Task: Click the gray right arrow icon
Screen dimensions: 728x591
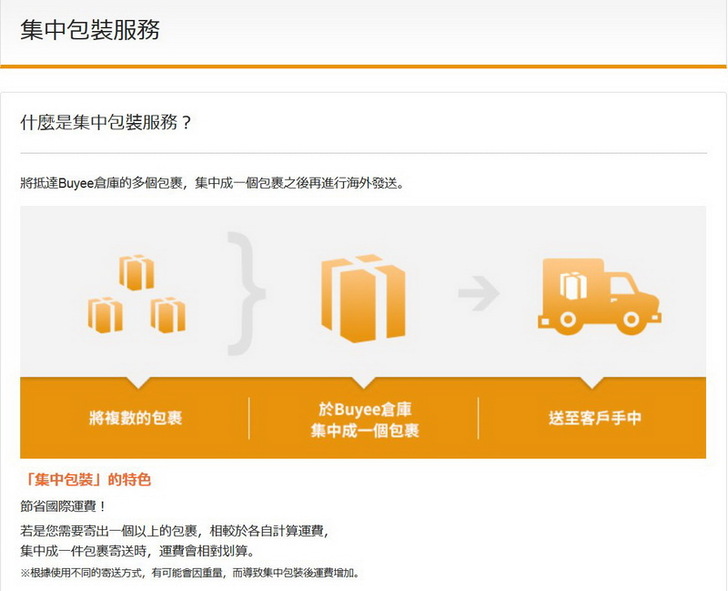Action: 479,293
